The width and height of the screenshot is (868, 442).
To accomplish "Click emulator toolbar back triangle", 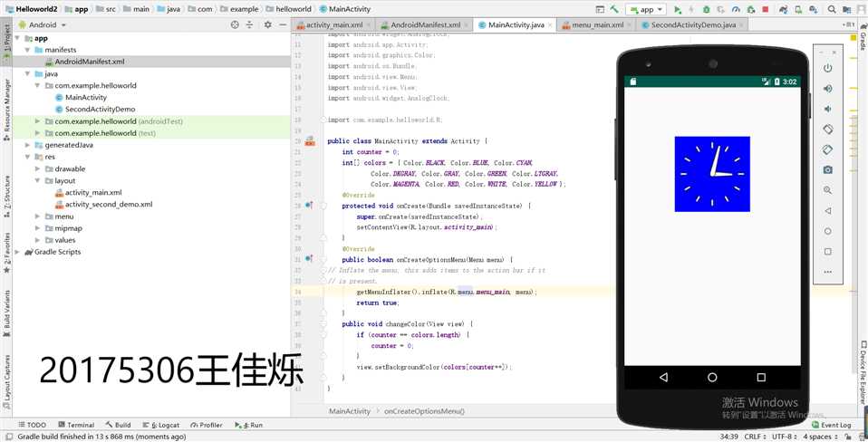I will 827,211.
